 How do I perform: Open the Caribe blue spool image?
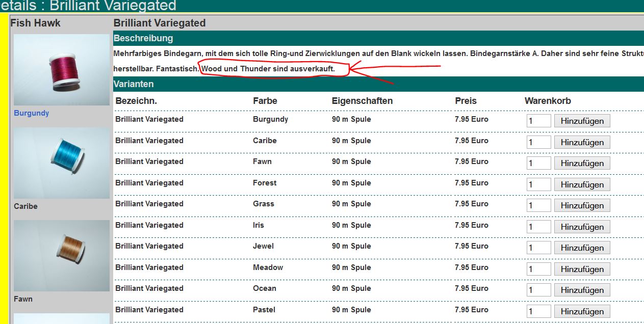point(61,163)
